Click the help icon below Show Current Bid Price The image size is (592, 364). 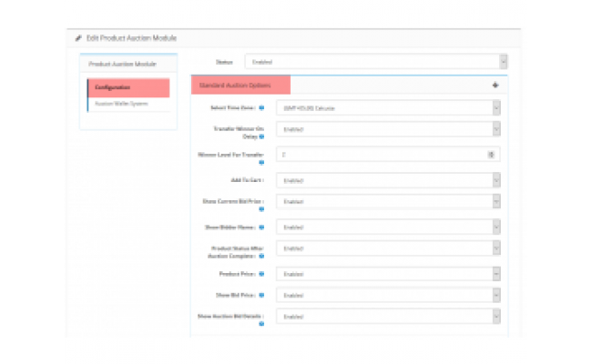click(x=261, y=209)
